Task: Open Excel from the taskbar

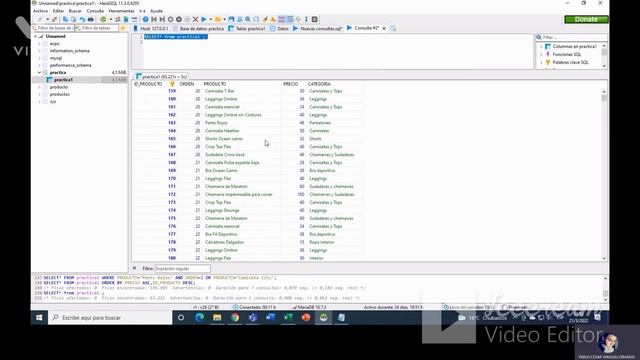Action: (288, 317)
